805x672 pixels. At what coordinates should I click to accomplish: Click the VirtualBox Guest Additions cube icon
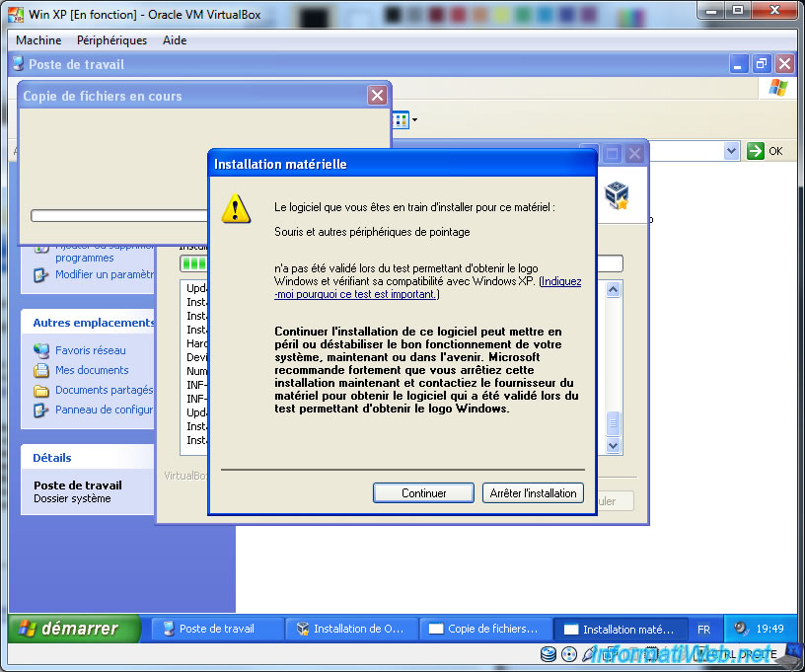[x=617, y=195]
